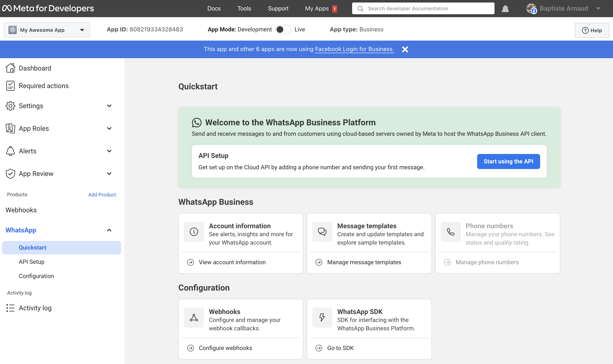Click the App Review shield icon
The width and height of the screenshot is (613, 364).
(10, 173)
